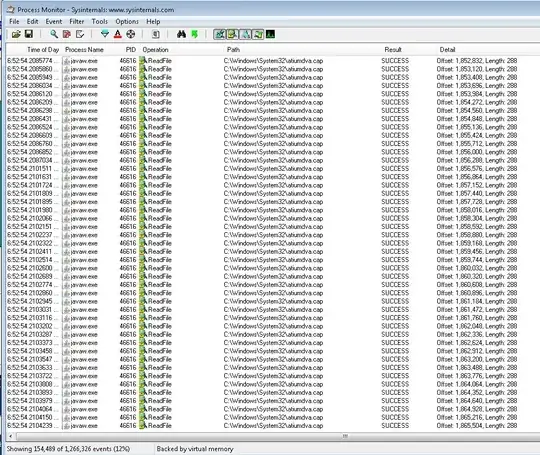540x455 pixels.
Task: Select the event at 6:52:54.2086431
Action: pyautogui.click(x=273, y=119)
